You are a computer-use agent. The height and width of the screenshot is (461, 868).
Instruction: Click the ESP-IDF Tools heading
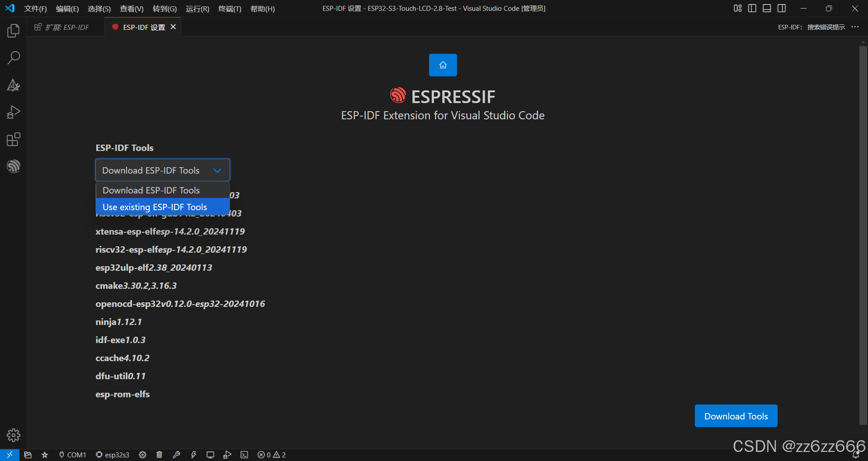tap(124, 148)
